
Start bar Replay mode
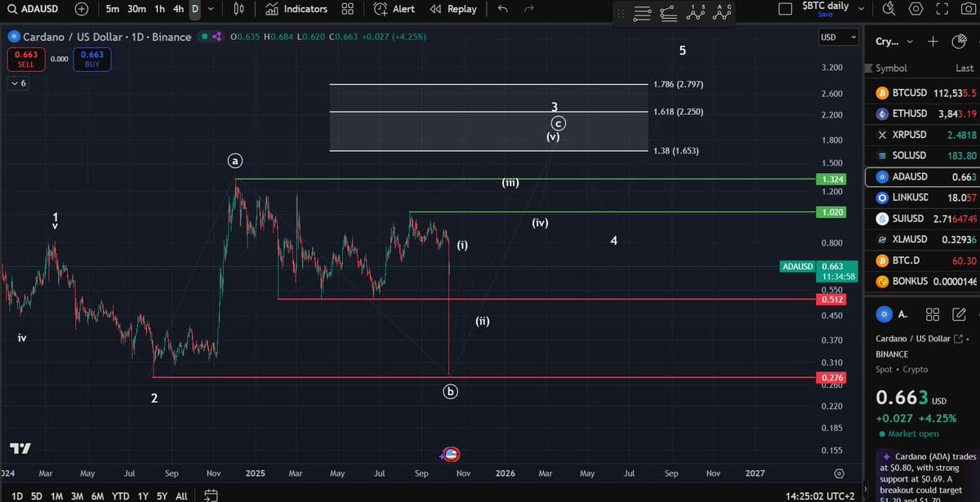click(453, 9)
